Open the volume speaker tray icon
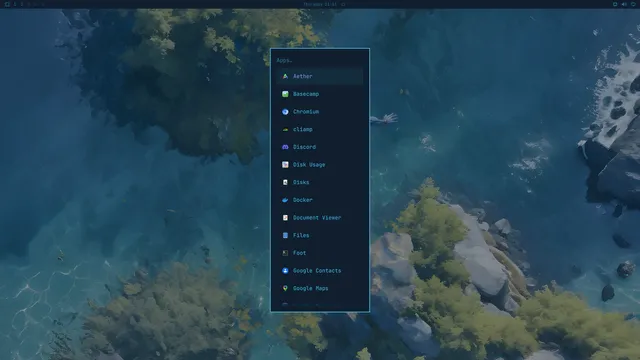Screen dimensions: 640x360 (x=624, y=4)
